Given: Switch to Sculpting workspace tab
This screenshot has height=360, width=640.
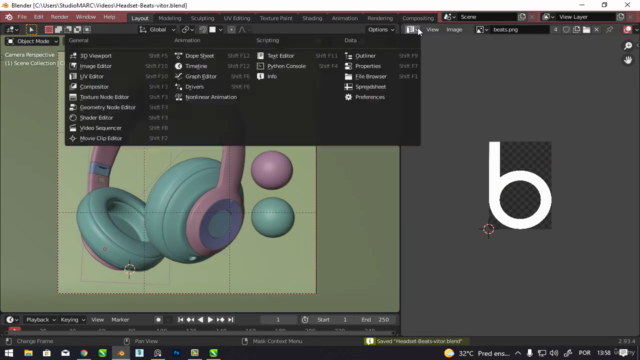Looking at the screenshot, I should [x=202, y=18].
